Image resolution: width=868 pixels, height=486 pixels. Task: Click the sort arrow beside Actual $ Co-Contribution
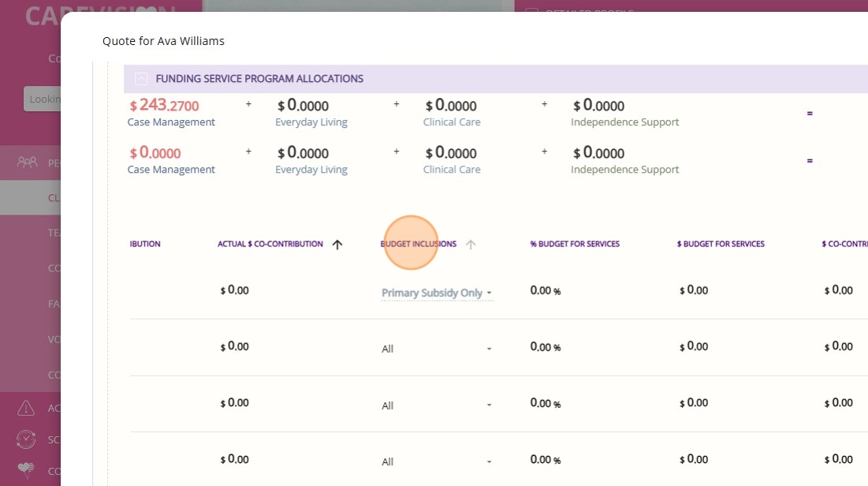(337, 245)
